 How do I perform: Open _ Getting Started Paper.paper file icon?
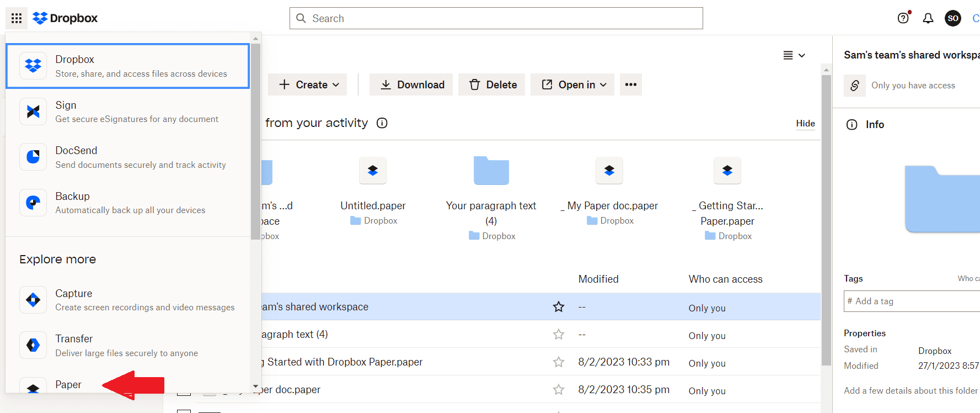click(727, 171)
